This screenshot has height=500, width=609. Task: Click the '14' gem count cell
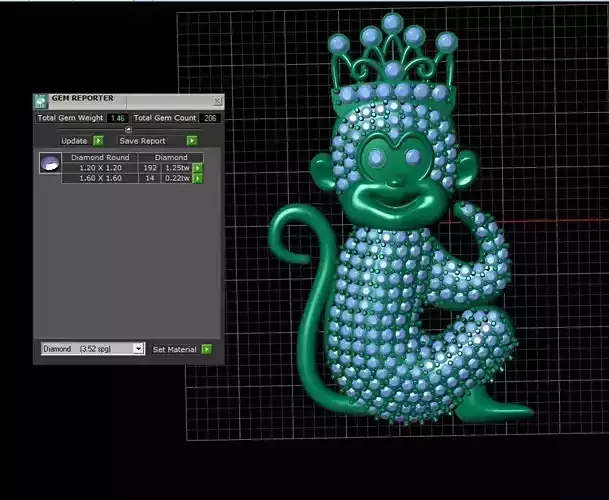pos(150,178)
